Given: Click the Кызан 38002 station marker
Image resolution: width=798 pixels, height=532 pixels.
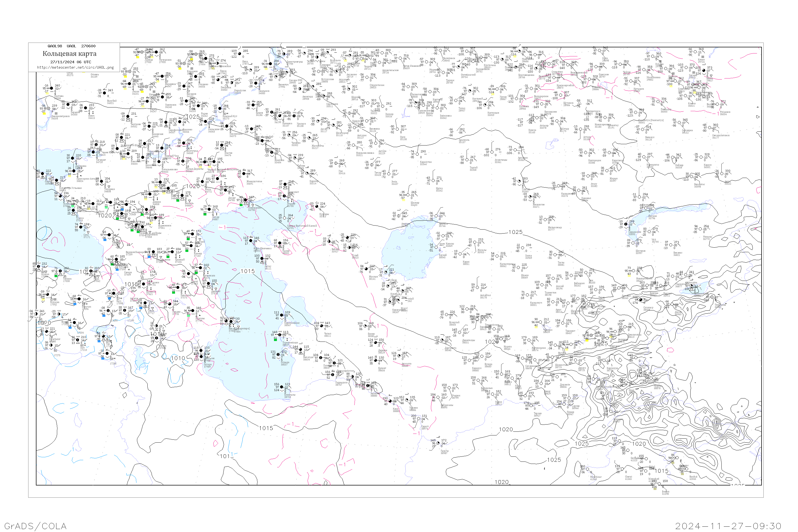Looking at the screenshot, I should (x=280, y=243).
